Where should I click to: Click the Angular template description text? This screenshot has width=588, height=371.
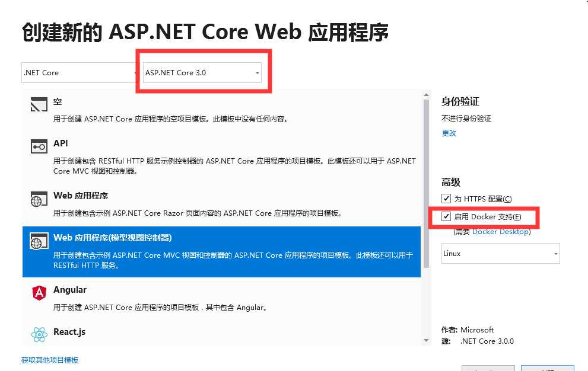(x=161, y=308)
